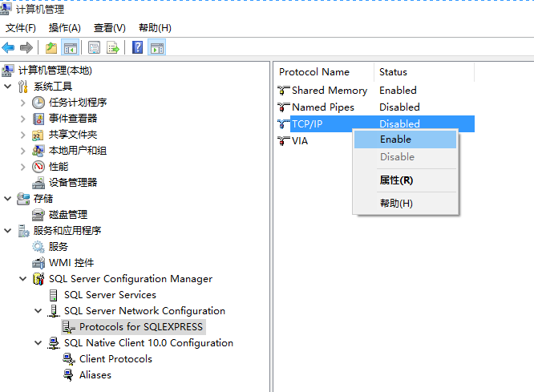Expand the 性能 node

coord(22,167)
